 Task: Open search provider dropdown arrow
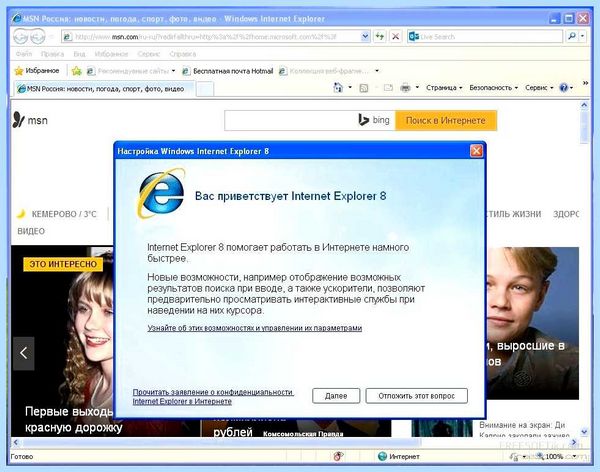[582, 36]
